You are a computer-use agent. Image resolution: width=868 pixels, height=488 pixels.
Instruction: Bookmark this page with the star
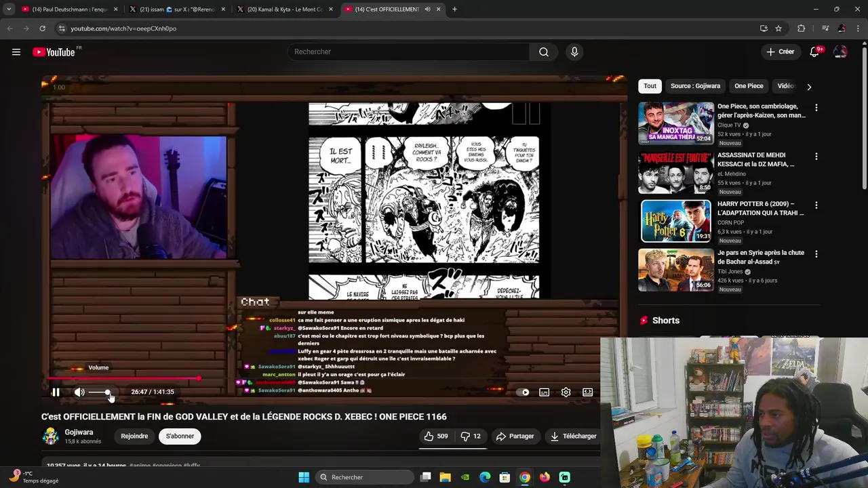[x=778, y=28]
